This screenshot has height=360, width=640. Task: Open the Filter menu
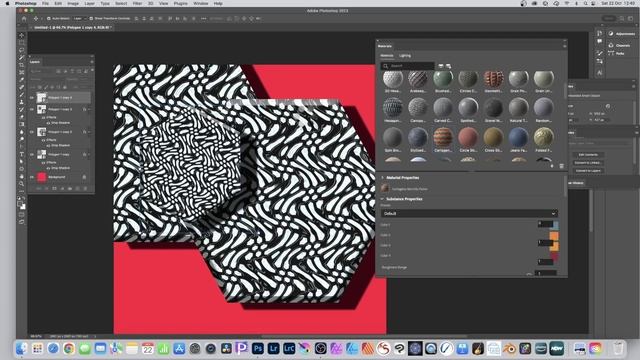(x=137, y=3)
